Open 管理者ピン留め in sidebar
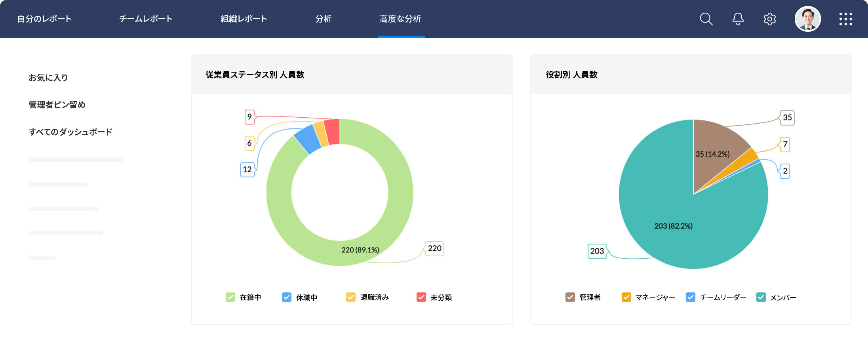Image resolution: width=868 pixels, height=355 pixels. [57, 105]
